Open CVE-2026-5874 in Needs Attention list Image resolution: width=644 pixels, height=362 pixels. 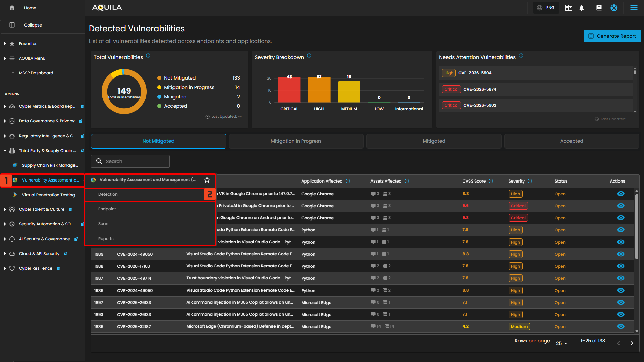(536, 89)
